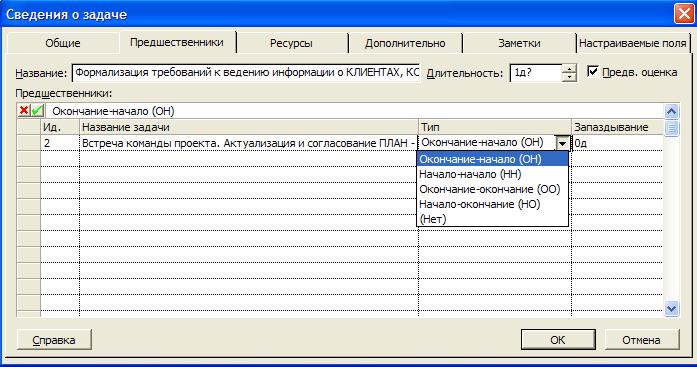
Task: Open the Дополнительно tab
Action: tap(405, 43)
